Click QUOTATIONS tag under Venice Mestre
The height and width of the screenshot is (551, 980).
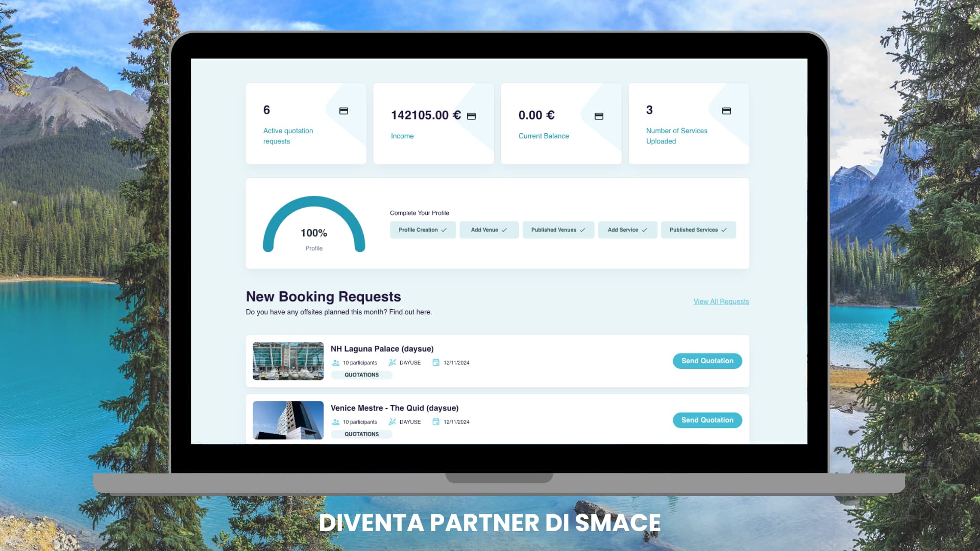point(361,434)
